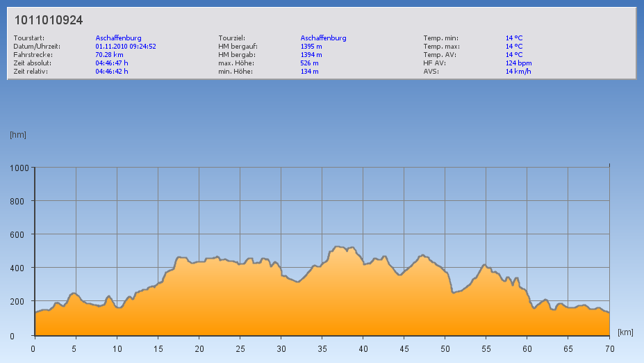The image size is (644, 363).
Task: Click the HM bergab value 1394 m
Action: click(x=311, y=55)
